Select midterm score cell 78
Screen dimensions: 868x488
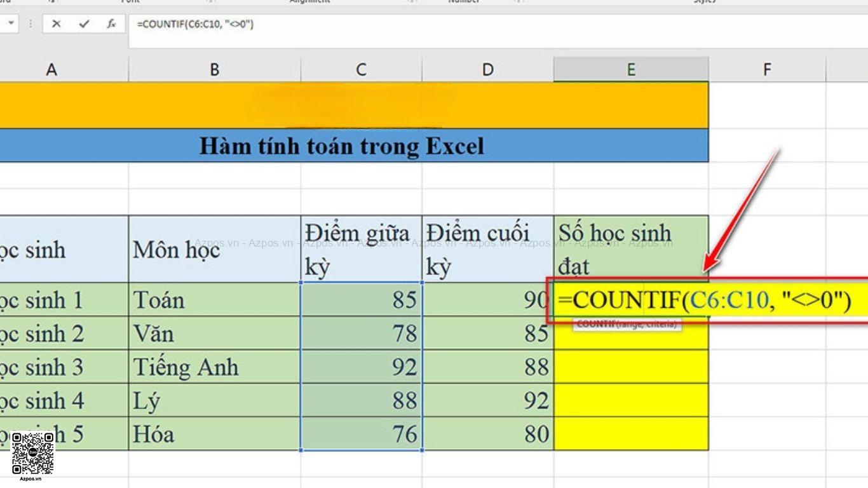[x=361, y=333]
